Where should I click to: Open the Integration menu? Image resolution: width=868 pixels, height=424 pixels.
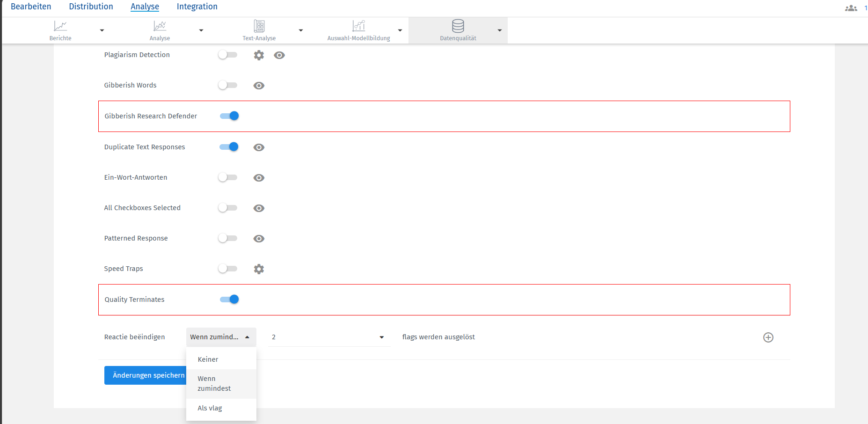click(197, 7)
